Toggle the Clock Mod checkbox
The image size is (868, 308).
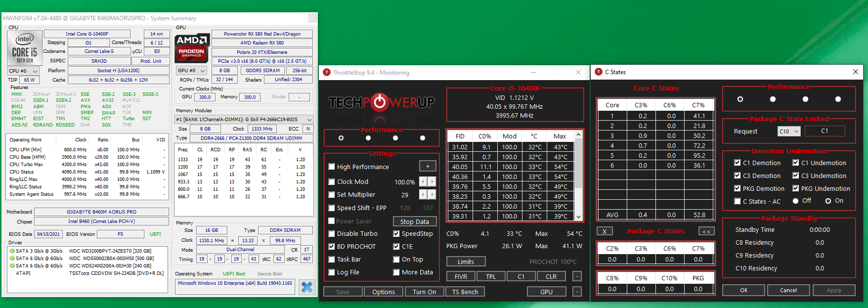pos(332,181)
